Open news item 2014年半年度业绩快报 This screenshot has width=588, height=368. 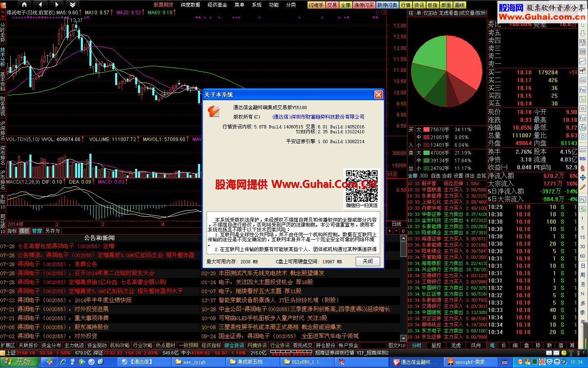click(x=74, y=300)
